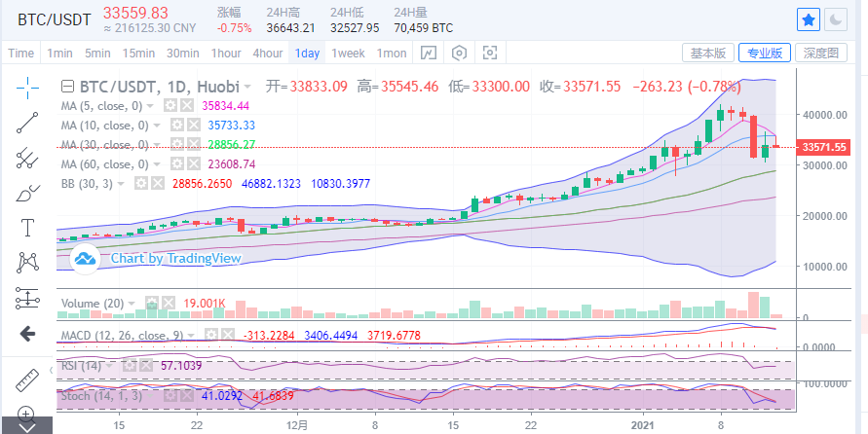The width and height of the screenshot is (868, 434).
Task: Select the 1hour timeframe
Action: coord(226,54)
